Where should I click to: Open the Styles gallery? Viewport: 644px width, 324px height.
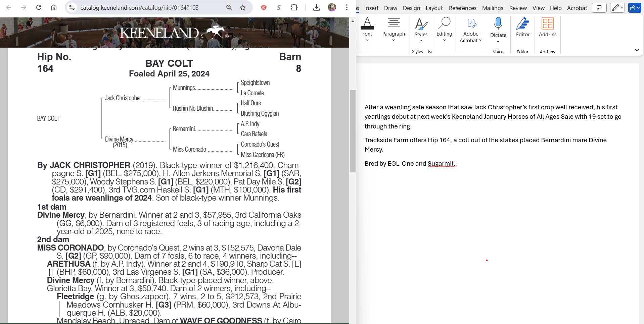point(421,30)
